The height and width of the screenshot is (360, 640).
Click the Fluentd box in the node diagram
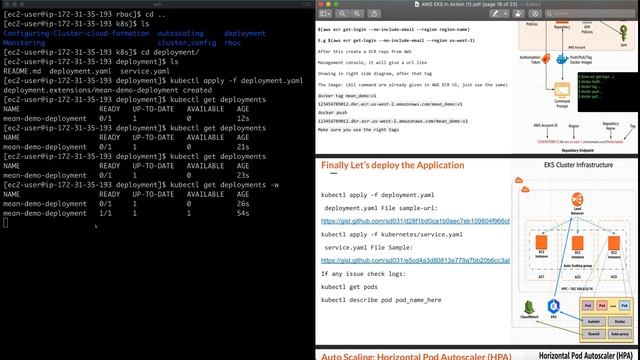[x=593, y=334]
